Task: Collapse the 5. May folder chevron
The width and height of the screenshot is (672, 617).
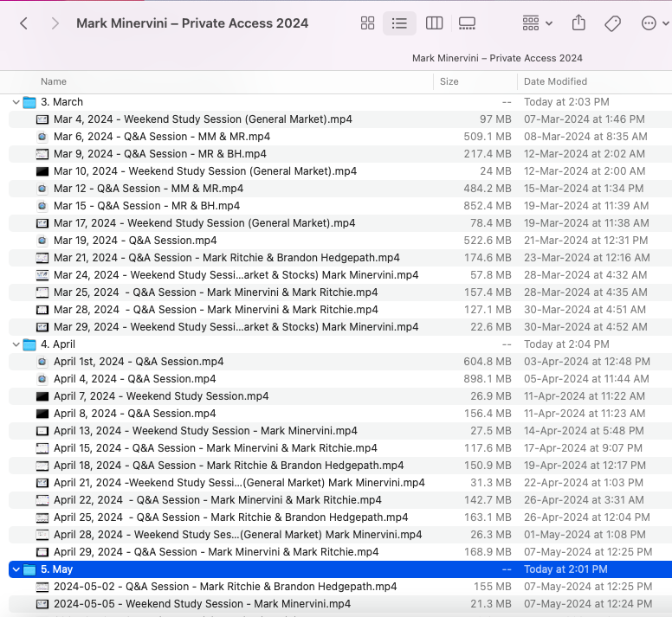Action: coord(16,569)
